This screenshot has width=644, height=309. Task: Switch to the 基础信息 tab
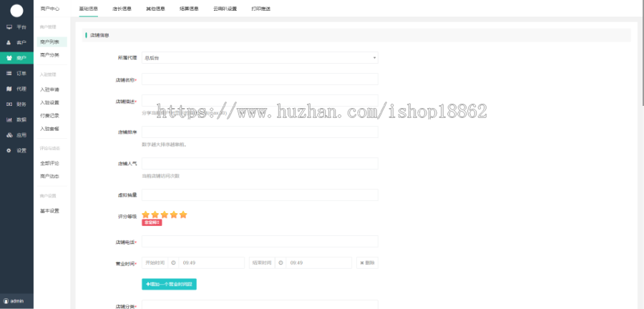88,9
